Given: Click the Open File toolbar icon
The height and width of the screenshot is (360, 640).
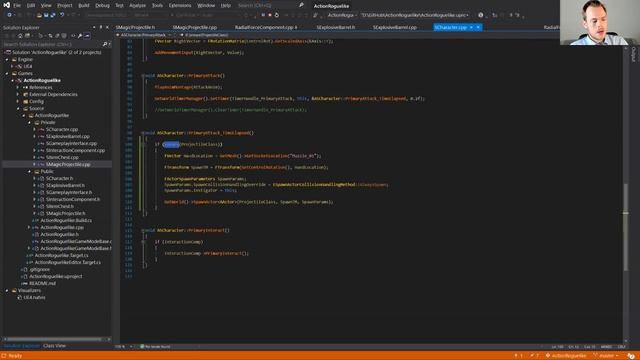Looking at the screenshot, I should (x=39, y=15).
